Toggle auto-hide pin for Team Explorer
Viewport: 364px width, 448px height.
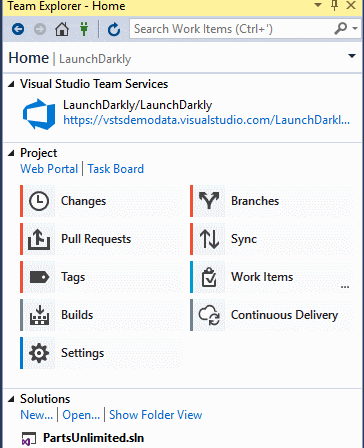pos(335,5)
